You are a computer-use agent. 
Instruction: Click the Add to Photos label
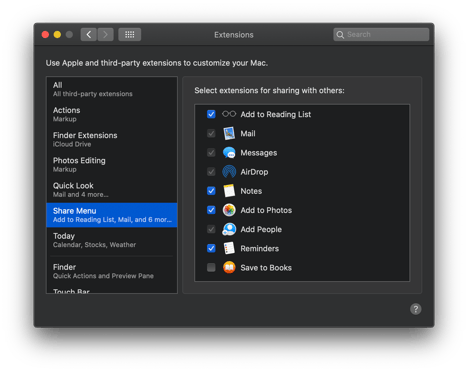click(x=266, y=210)
